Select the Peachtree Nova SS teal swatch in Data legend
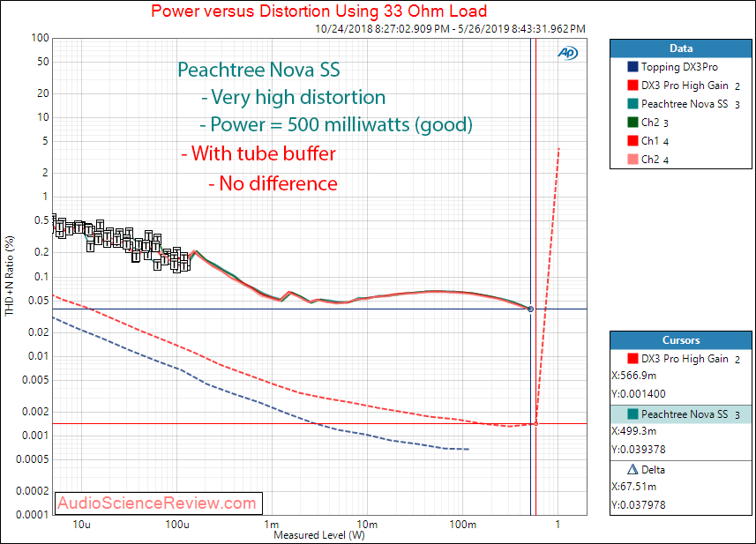 632,103
